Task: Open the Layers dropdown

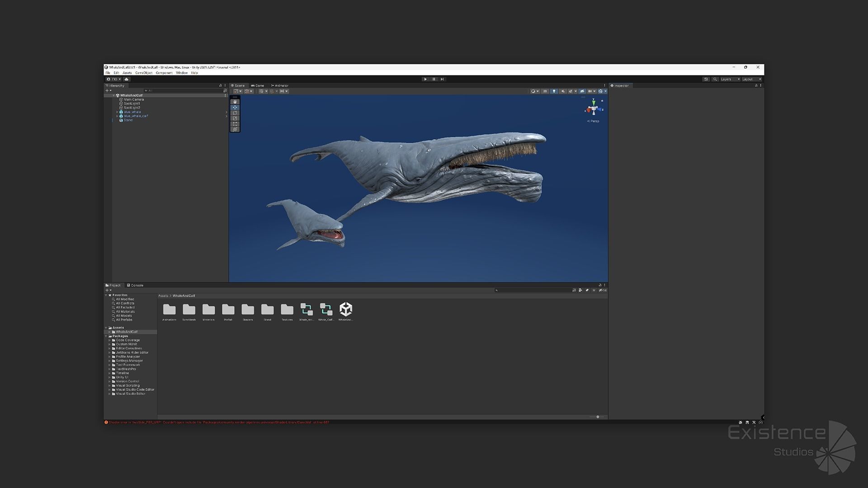Action: tap(730, 79)
